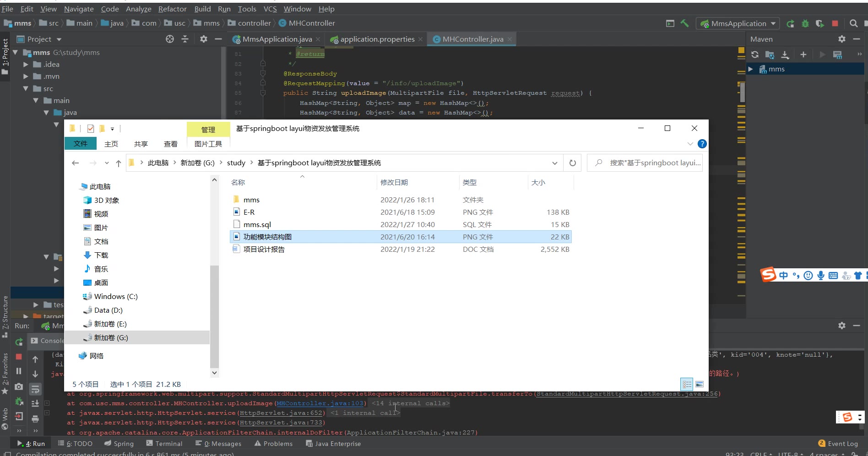Open Project panel options gear
The height and width of the screenshot is (456, 868).
point(204,39)
